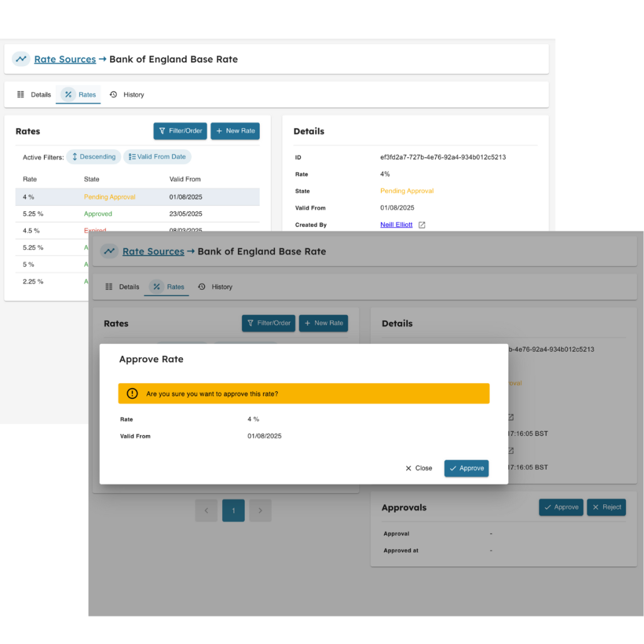
Task: Close the Approve Rate dialog
Action: pos(418,468)
